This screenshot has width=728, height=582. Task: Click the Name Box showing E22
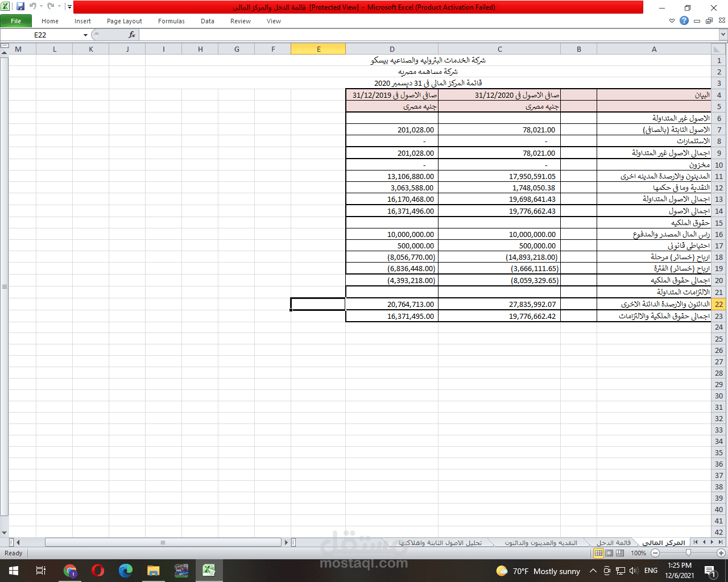pyautogui.click(x=41, y=35)
